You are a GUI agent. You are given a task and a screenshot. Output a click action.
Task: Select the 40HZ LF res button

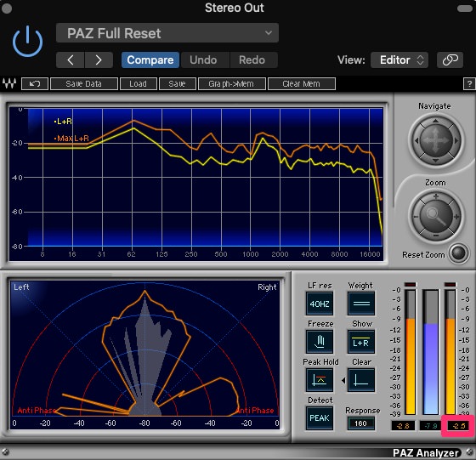320,304
